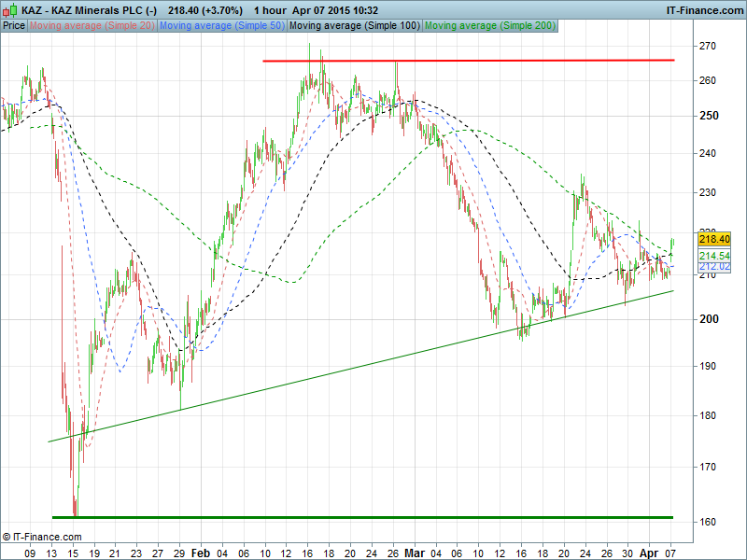Click the Apr label on time axis

click(649, 553)
